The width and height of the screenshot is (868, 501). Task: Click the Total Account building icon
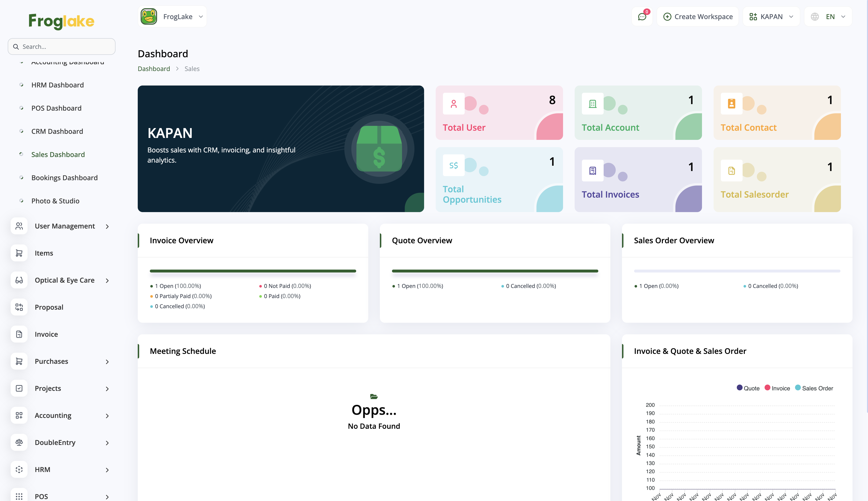click(x=592, y=104)
